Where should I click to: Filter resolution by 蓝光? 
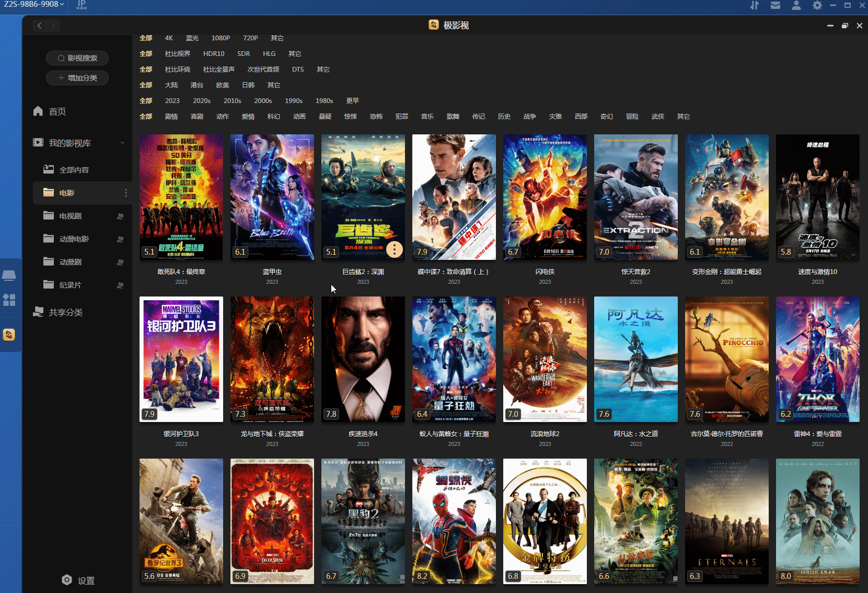coord(192,38)
